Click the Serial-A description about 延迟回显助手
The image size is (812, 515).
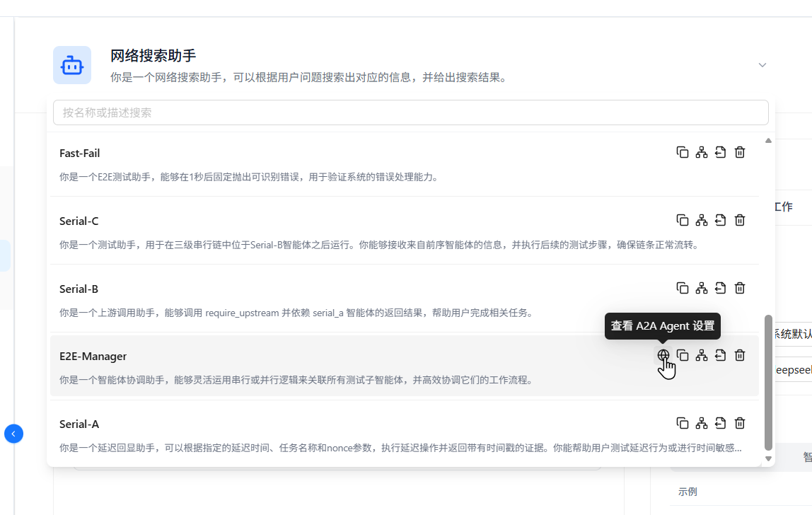coord(400,449)
